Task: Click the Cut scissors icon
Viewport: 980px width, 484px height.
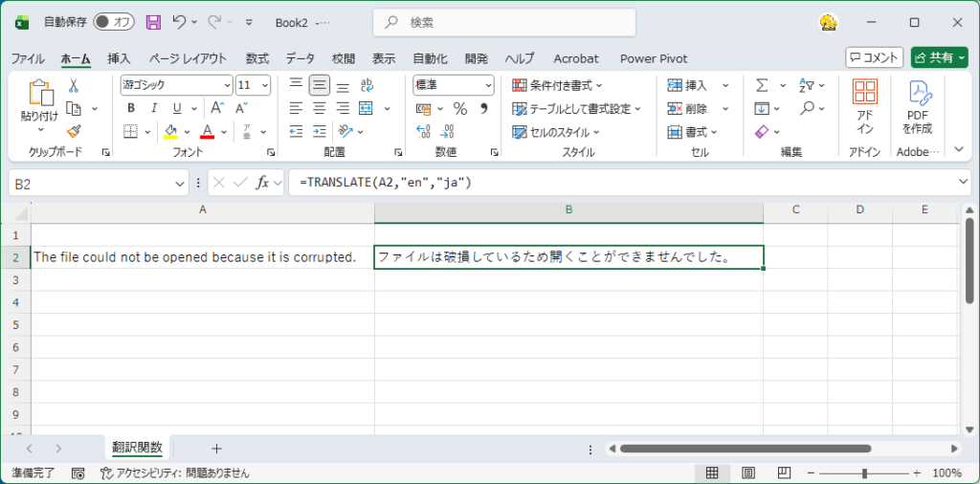Action: [74, 86]
